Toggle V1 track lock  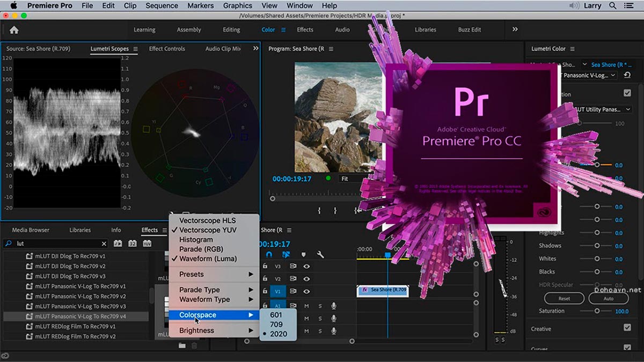click(x=265, y=291)
